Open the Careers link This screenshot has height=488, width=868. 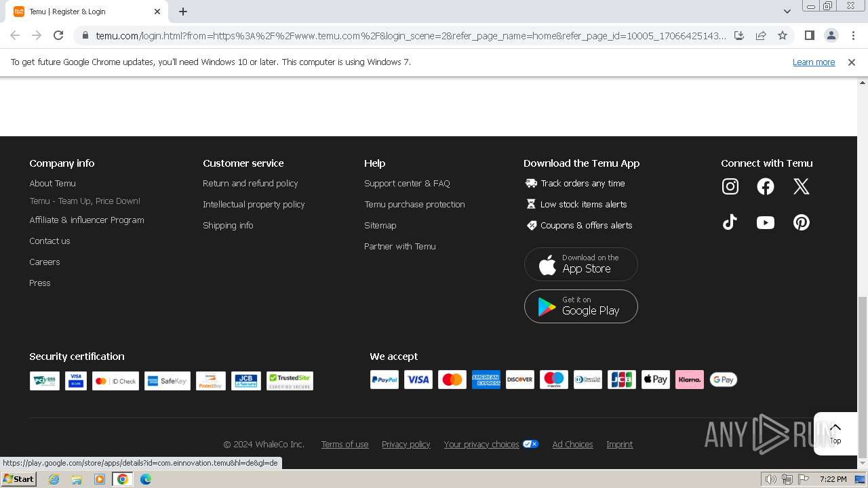45,262
